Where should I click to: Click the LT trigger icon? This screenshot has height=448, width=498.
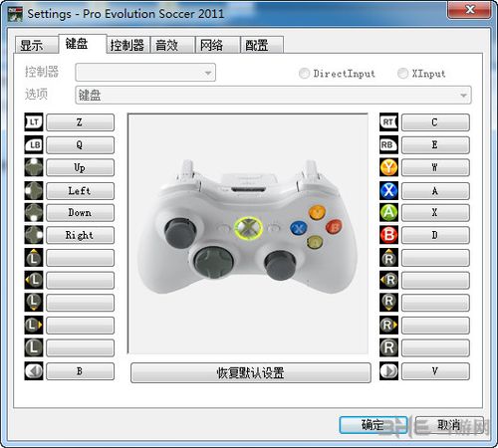click(x=34, y=122)
